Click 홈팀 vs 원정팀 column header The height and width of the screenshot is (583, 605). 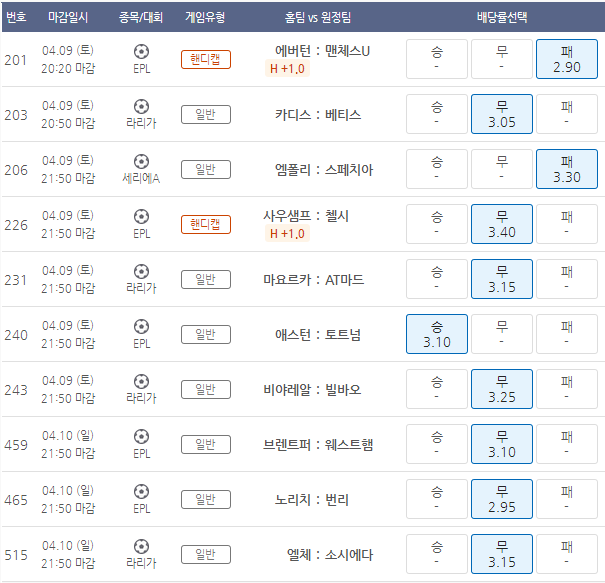[318, 17]
